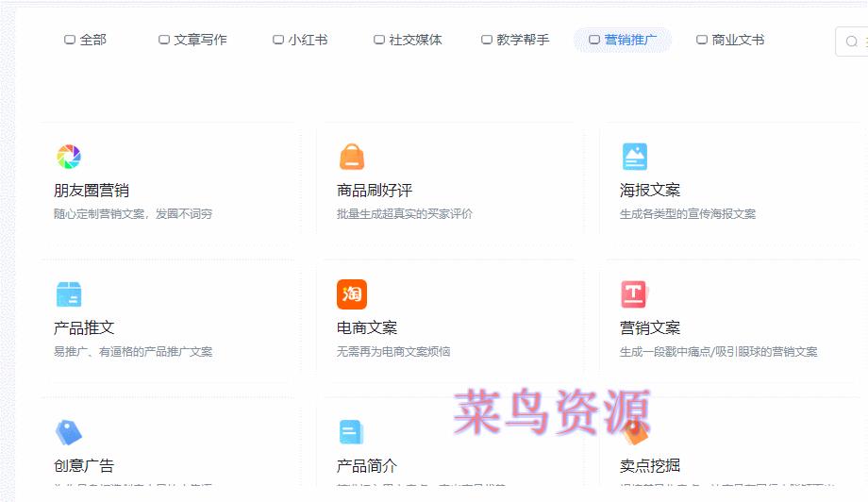Open the 卖点挖掘 card title
This screenshot has height=502, width=868.
[x=650, y=465]
